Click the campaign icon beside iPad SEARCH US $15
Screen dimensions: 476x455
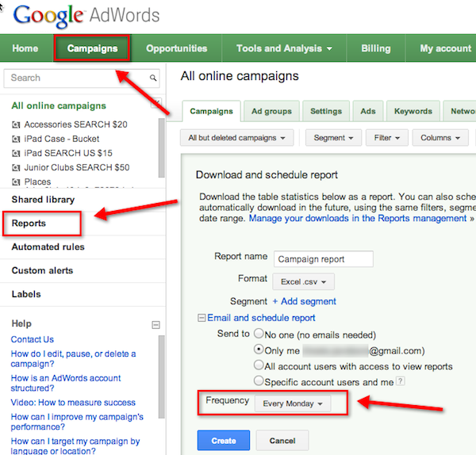click(x=16, y=153)
